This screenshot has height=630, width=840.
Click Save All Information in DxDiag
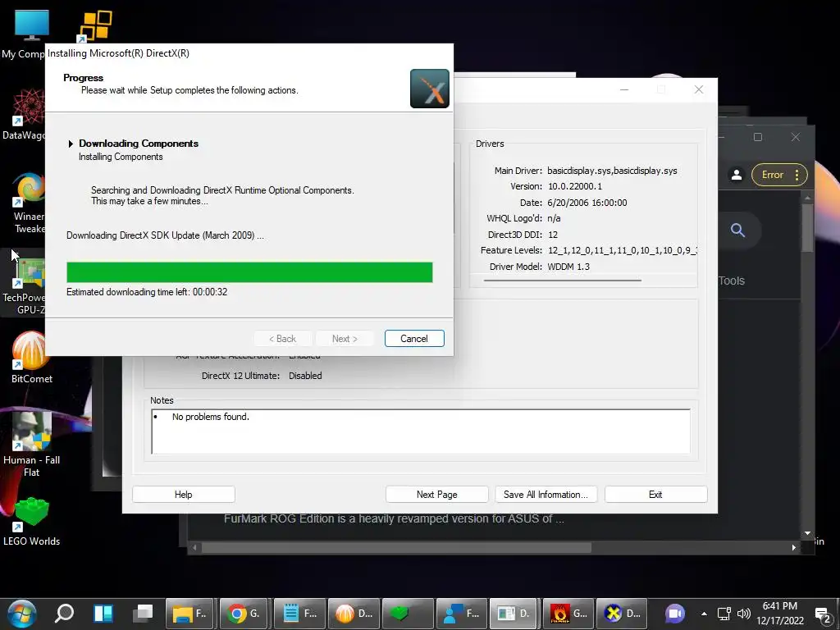[x=546, y=495]
